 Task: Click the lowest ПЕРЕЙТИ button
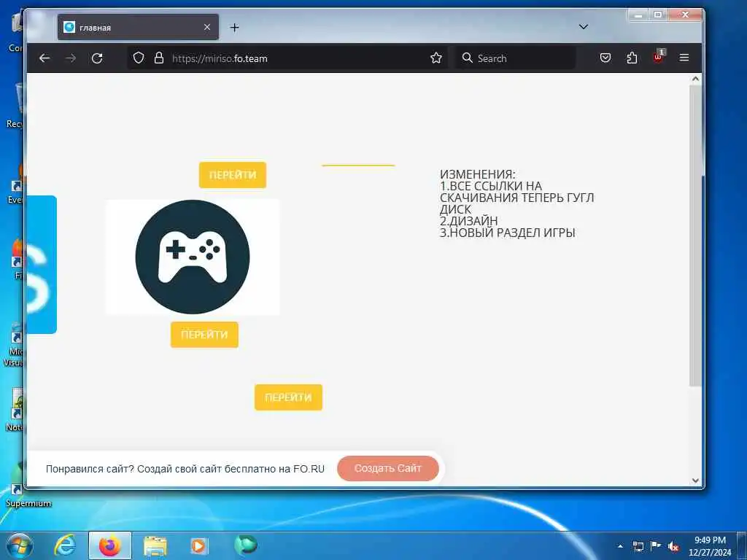(x=288, y=397)
